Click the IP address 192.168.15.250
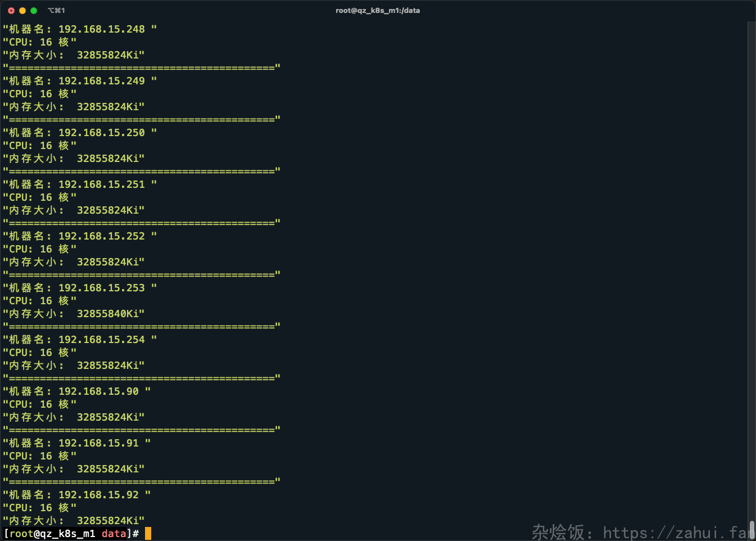Screen dimensions: 756x541 click(102, 133)
